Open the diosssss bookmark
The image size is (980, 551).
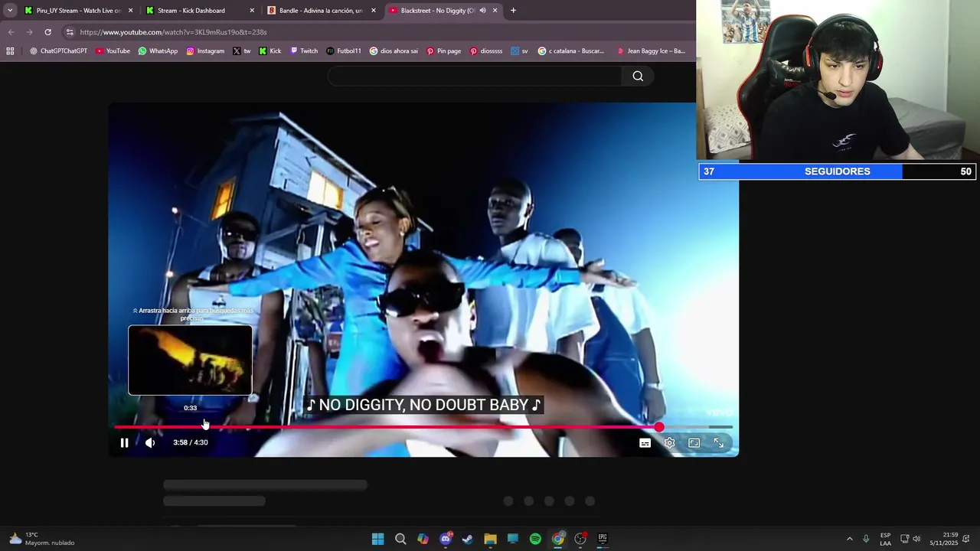tap(486, 51)
